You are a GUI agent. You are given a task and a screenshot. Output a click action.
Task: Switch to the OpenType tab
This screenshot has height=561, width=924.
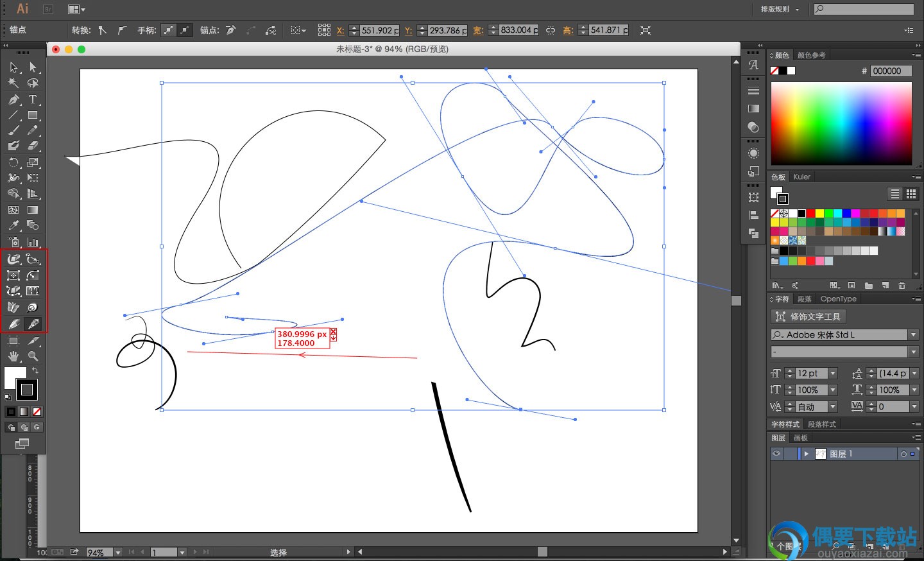838,299
